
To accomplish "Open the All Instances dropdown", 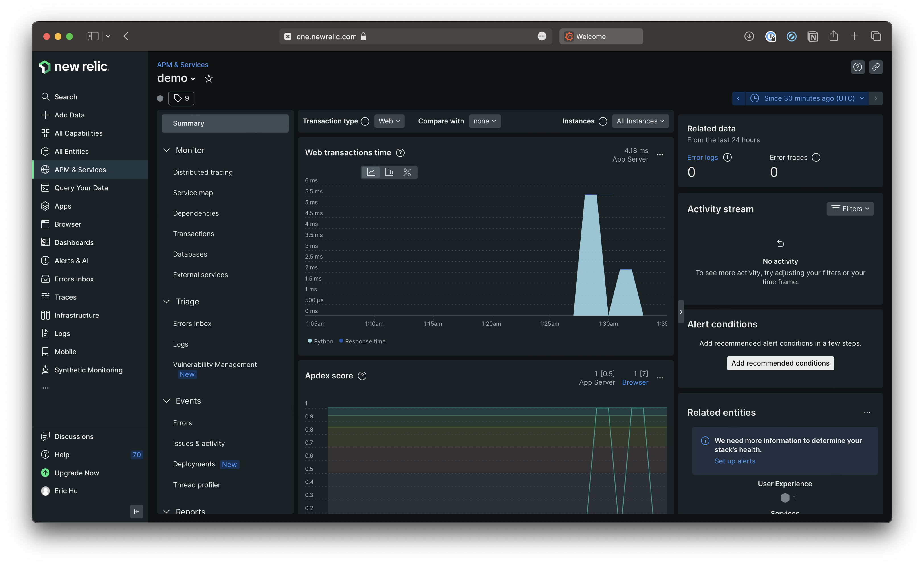I will 640,121.
